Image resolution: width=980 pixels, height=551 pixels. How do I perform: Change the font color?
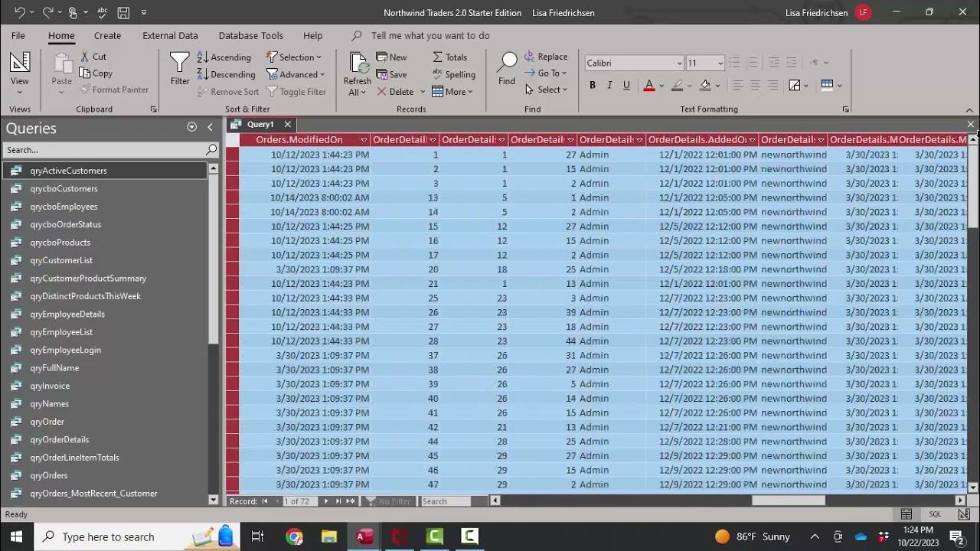(x=649, y=85)
